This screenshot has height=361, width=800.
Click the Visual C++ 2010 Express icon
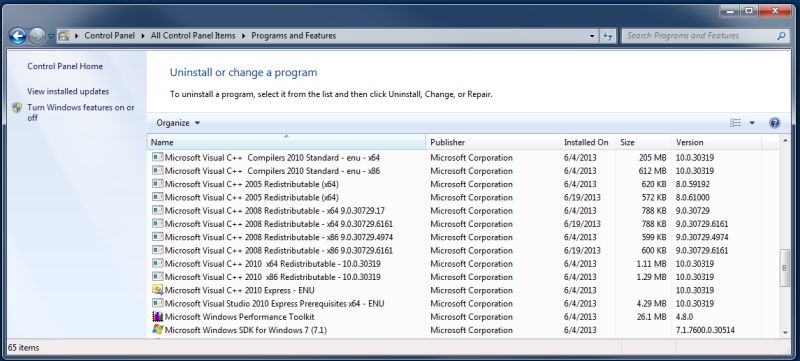(158, 290)
